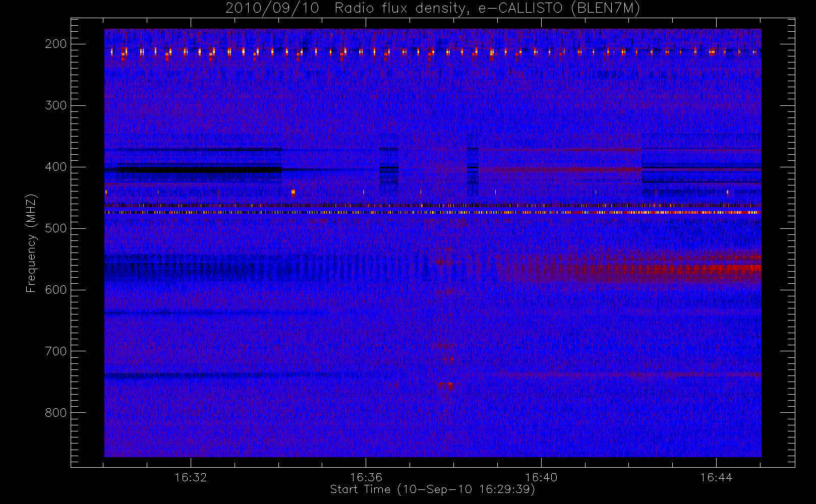816x504 pixels.
Task: Click the 400 frequency tick label
Action: [55, 167]
